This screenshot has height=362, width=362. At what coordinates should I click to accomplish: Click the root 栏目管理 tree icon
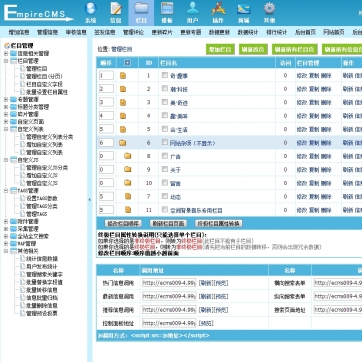pos(7,46)
